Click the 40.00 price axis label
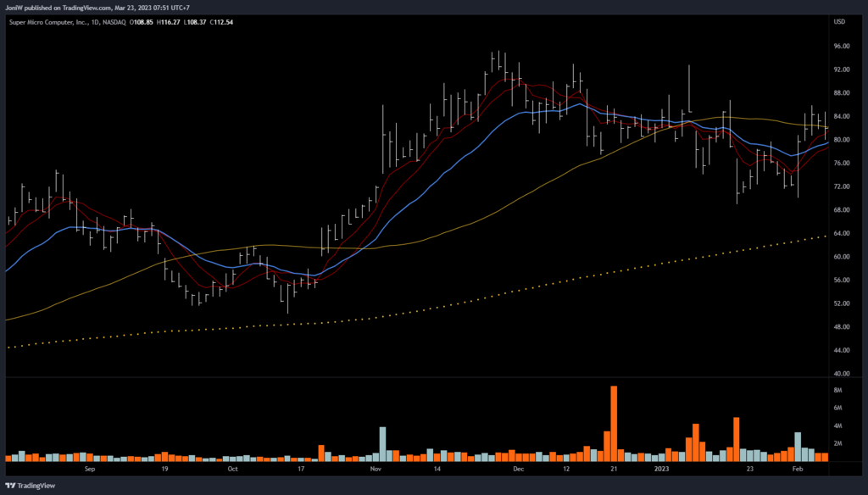Image resolution: width=868 pixels, height=495 pixels. (x=841, y=374)
